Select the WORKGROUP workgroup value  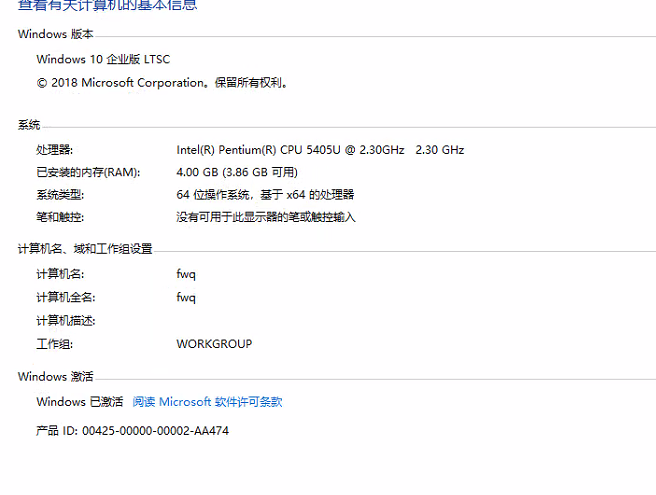coord(214,344)
